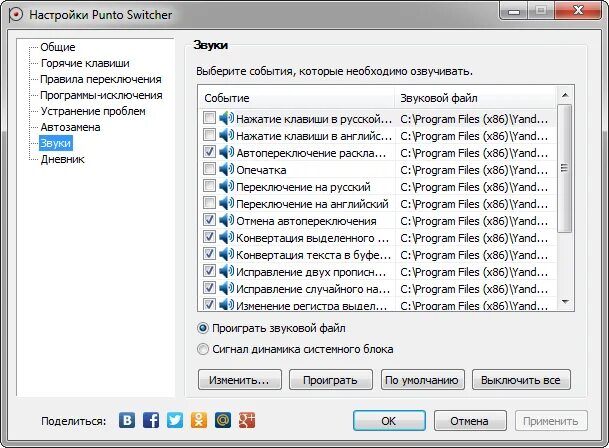
Task: Sort by Событие column header
Action: (297, 98)
